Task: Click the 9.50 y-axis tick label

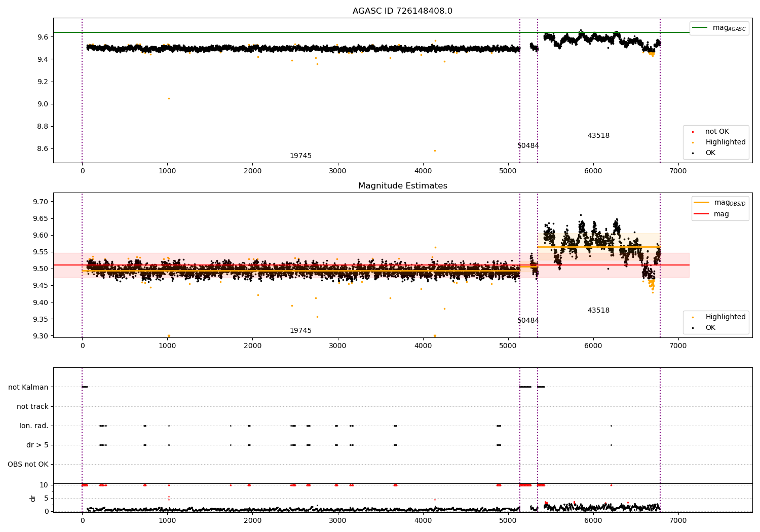Action: pyautogui.click(x=41, y=269)
